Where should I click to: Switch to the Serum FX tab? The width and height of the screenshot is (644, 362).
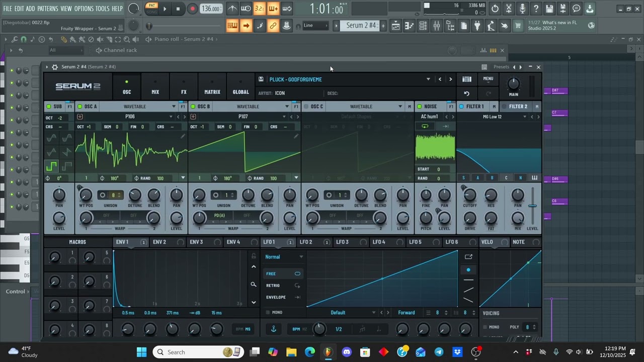coord(184,86)
